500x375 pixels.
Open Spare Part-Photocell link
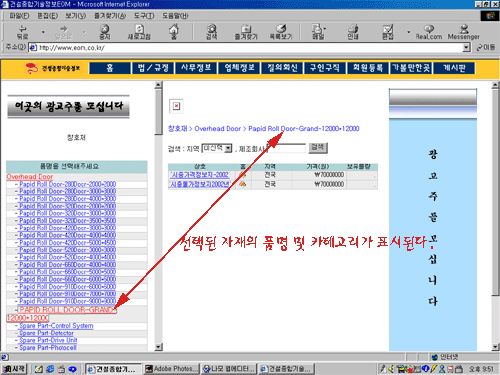click(48, 348)
